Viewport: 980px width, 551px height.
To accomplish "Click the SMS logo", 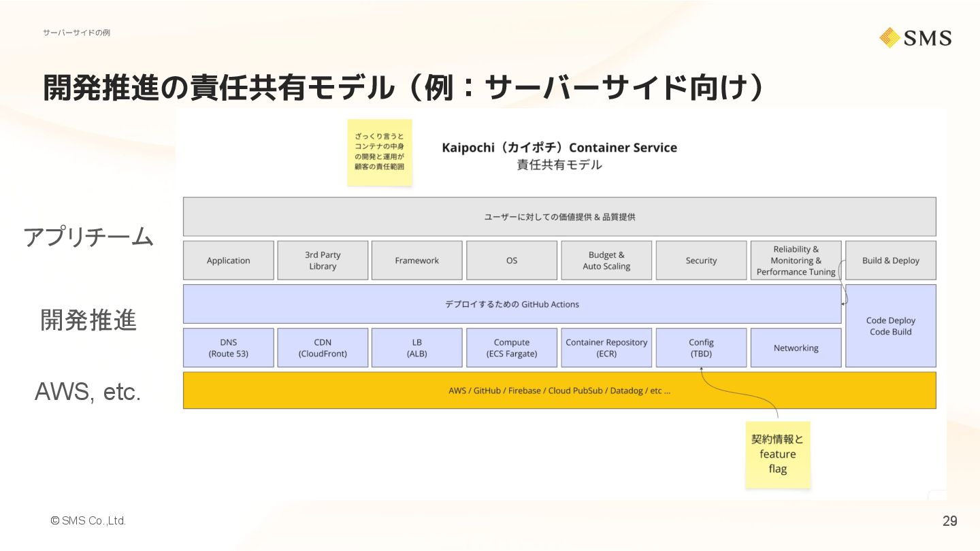I will tap(915, 37).
